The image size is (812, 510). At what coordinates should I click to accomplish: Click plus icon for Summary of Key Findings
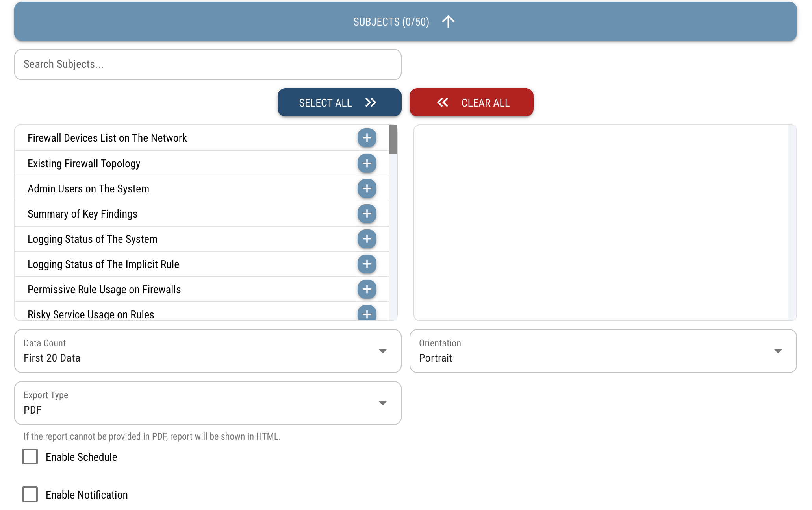[367, 214]
